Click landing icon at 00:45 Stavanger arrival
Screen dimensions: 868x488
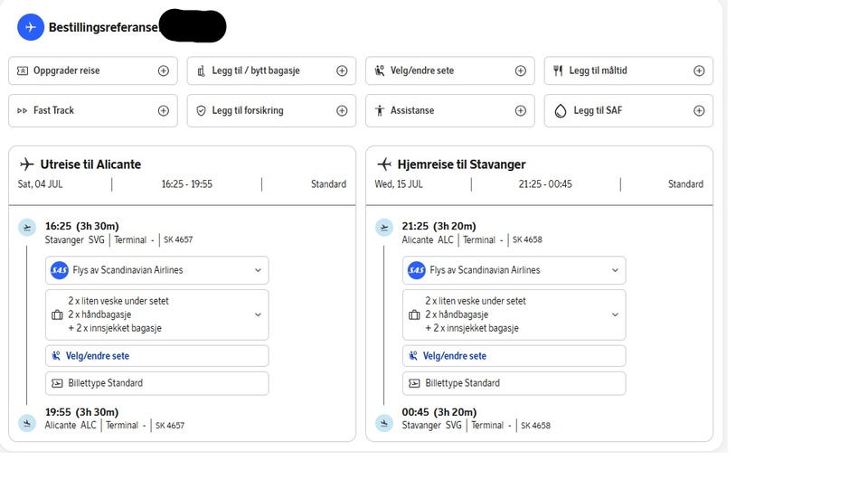coord(384,423)
